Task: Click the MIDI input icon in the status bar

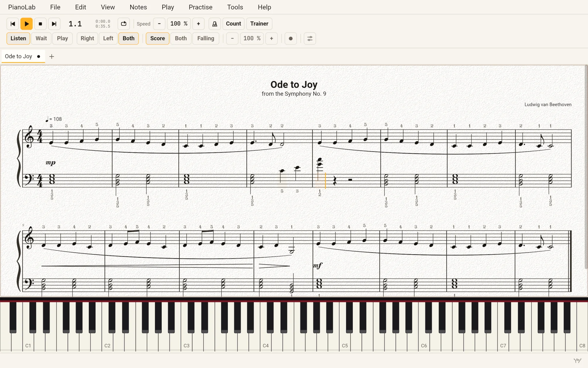Action: 577,361
